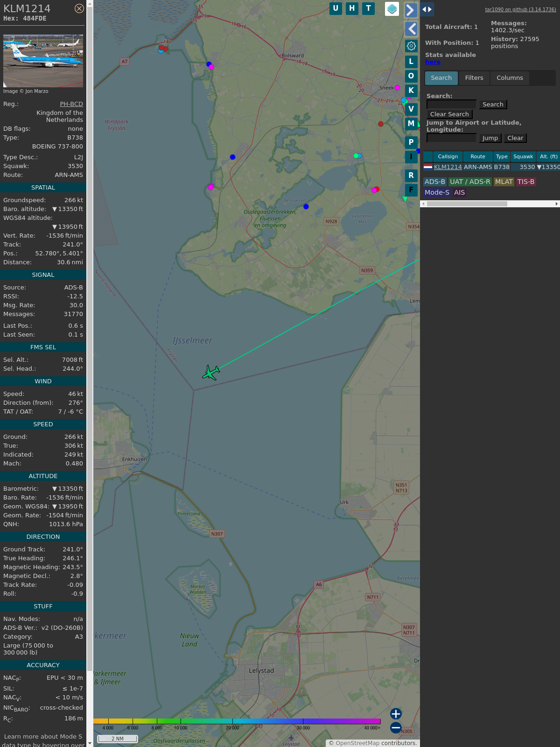This screenshot has width=560, height=747.
Task: Toggle the P map button
Action: tap(411, 142)
